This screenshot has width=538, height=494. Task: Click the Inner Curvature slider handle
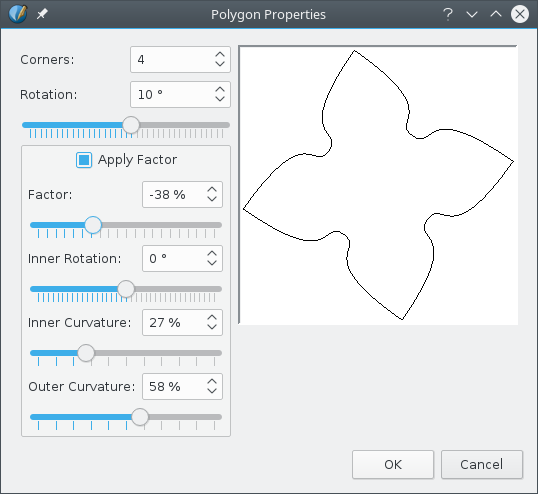[x=86, y=353]
